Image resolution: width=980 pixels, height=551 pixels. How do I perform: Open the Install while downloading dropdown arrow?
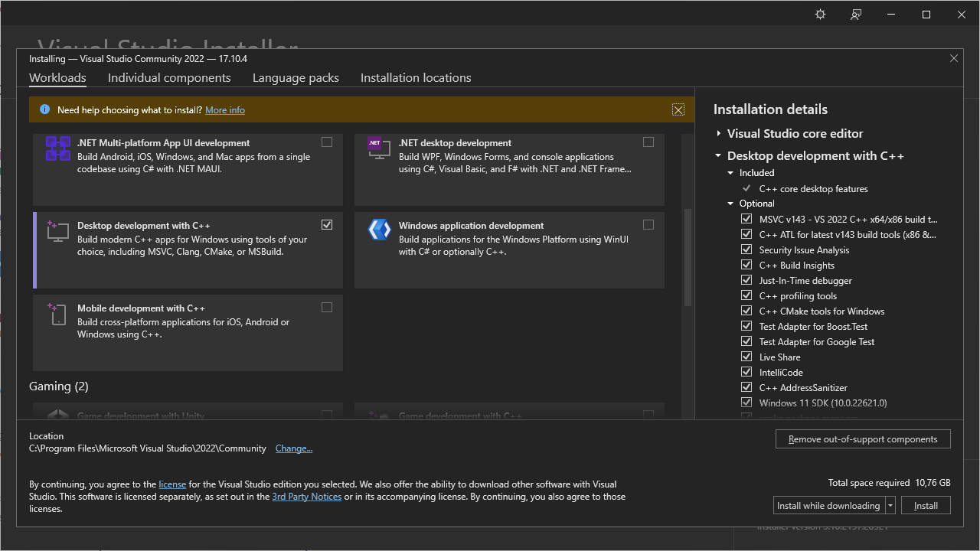pos(890,505)
